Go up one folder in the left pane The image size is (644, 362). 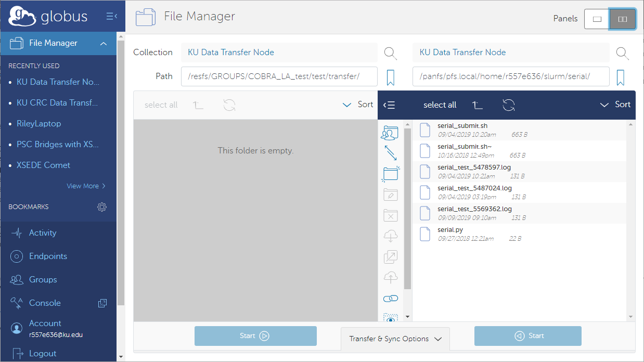coord(198,105)
